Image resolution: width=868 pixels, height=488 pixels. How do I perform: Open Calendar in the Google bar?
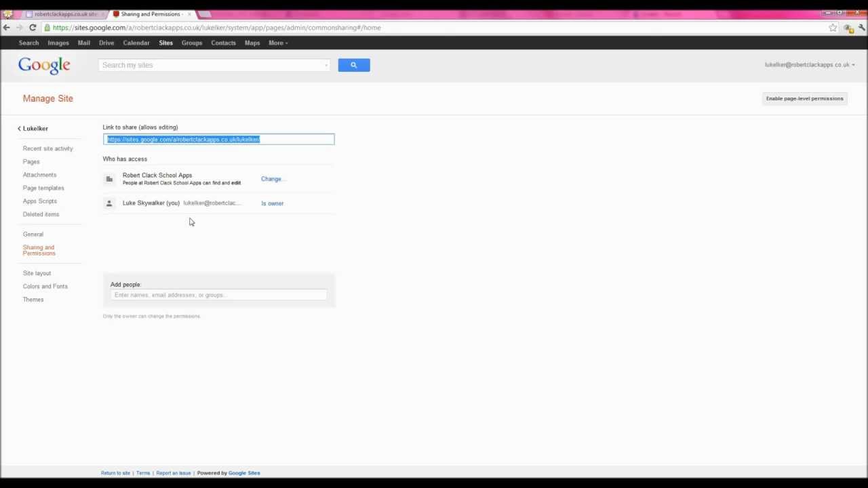point(136,43)
